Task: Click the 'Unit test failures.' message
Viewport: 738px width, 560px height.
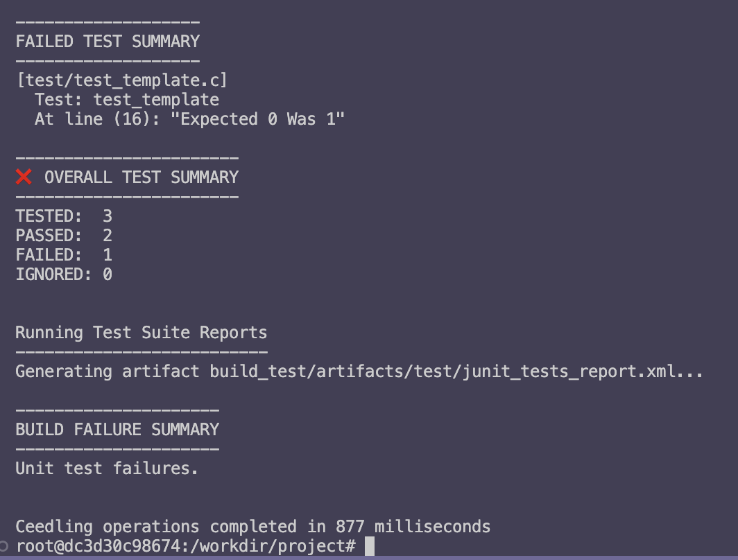Action: (107, 469)
